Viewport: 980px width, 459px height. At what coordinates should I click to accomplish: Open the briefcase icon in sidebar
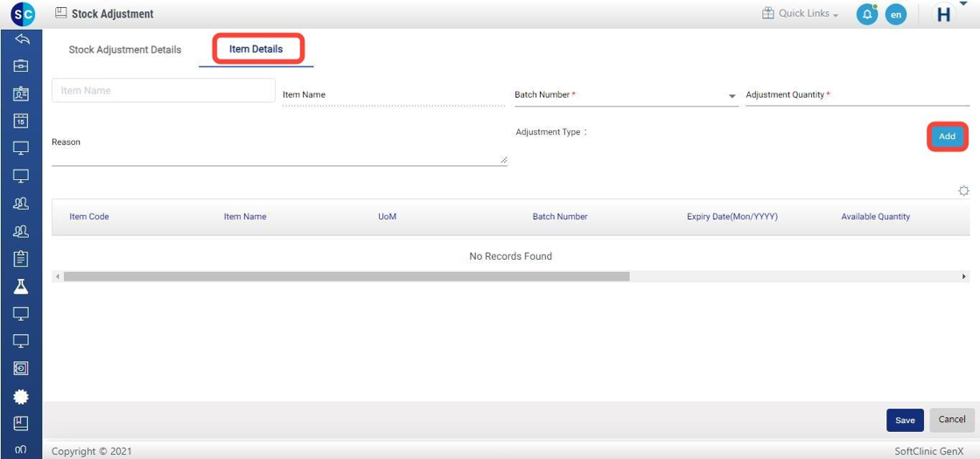point(22,66)
